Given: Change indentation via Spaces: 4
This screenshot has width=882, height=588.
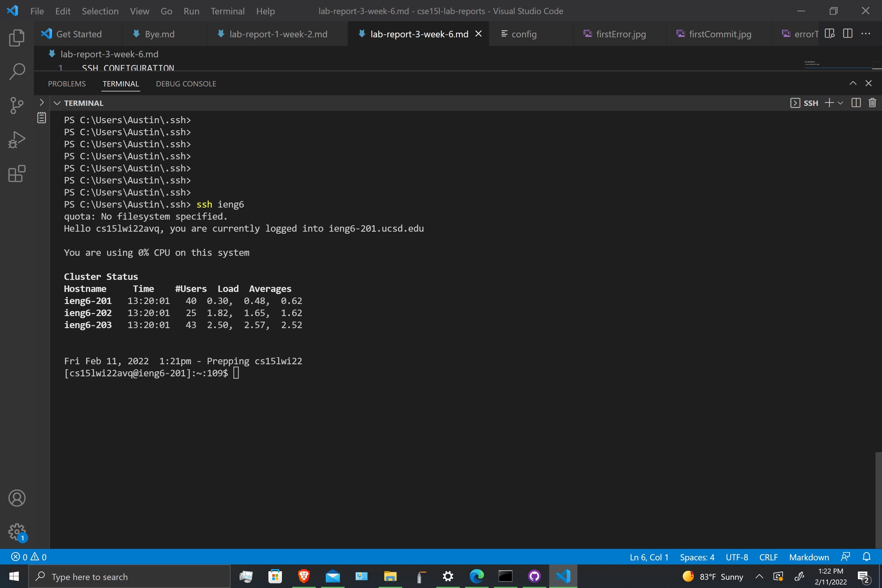Looking at the screenshot, I should pyautogui.click(x=697, y=557).
